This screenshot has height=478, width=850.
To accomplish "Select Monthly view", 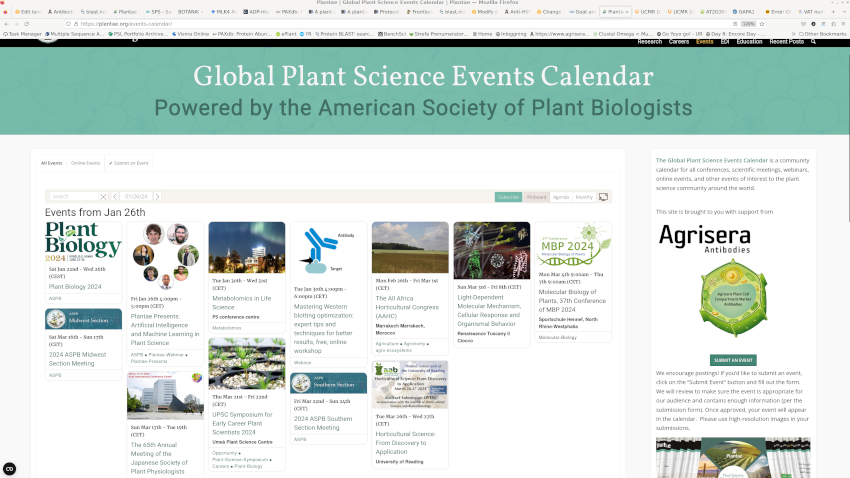I will (584, 197).
